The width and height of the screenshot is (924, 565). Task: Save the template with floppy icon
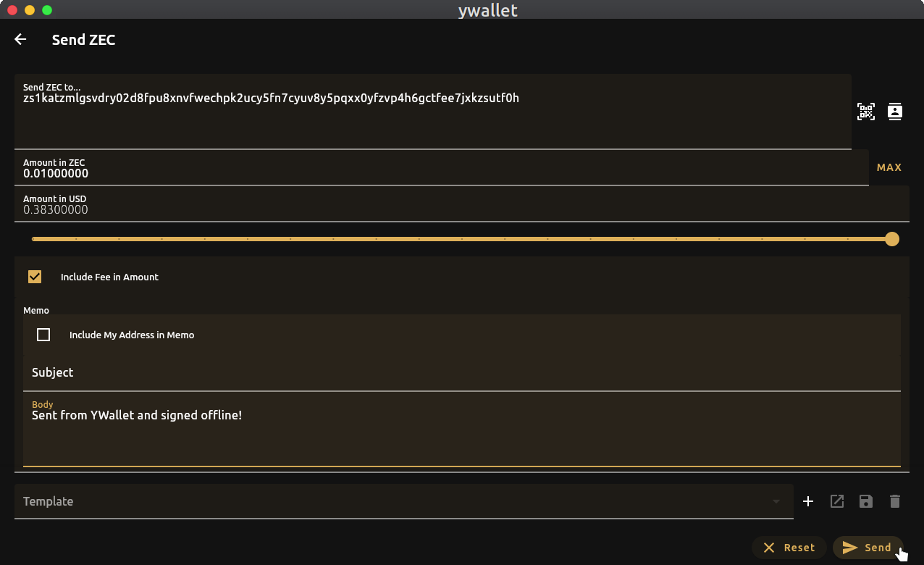(866, 501)
